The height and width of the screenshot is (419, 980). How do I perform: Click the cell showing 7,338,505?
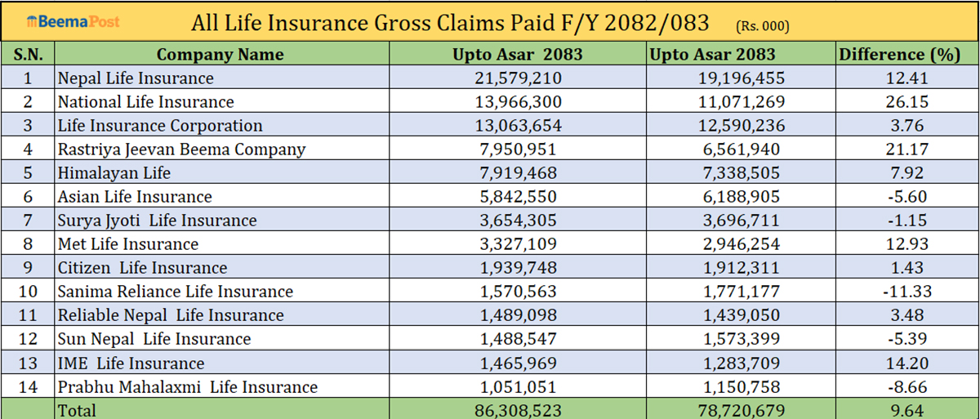click(742, 173)
